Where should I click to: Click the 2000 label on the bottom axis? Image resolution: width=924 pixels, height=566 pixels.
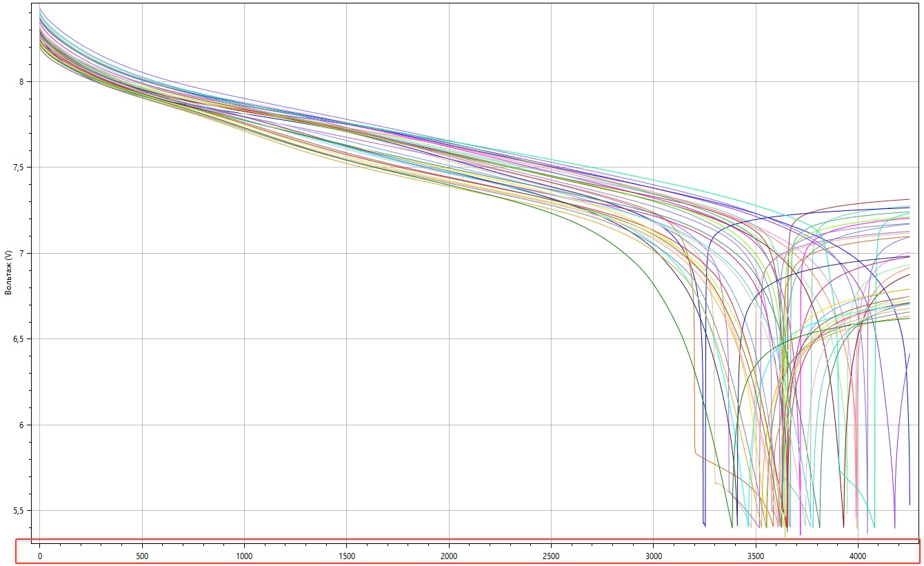click(449, 555)
